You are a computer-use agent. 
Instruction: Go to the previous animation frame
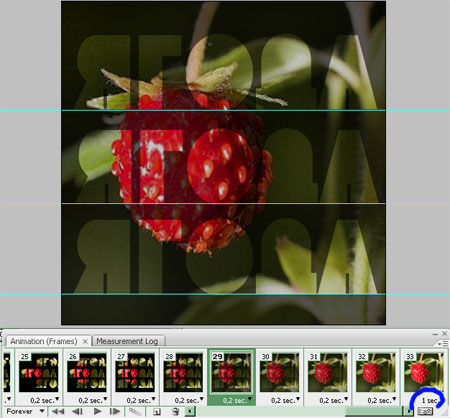(x=77, y=411)
